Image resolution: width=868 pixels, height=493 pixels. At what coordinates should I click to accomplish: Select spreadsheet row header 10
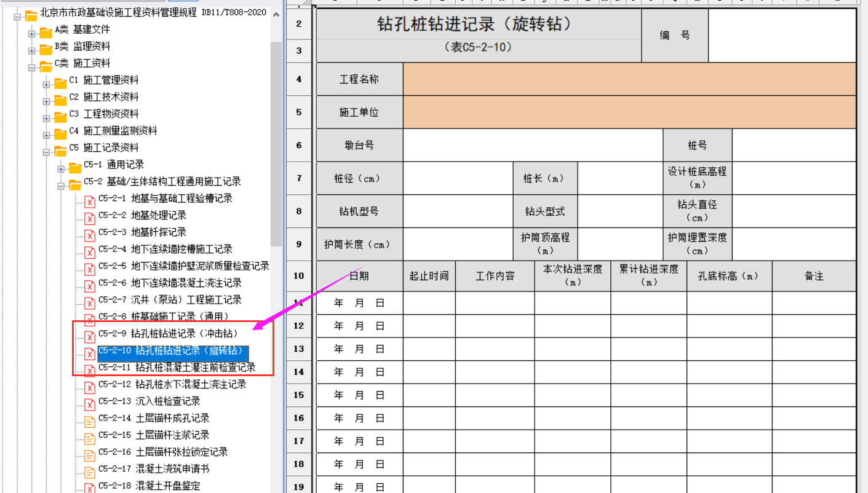click(299, 275)
